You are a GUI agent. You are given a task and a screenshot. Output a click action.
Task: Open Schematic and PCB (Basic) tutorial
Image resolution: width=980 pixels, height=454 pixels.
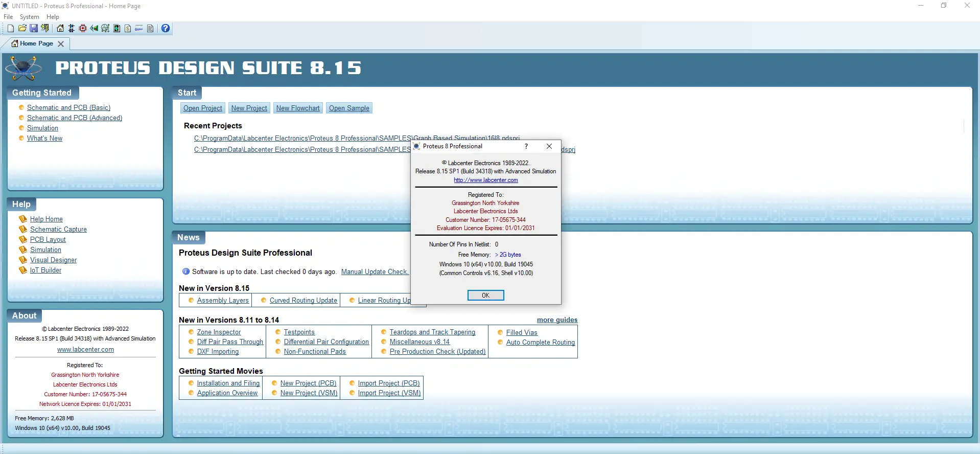click(68, 107)
